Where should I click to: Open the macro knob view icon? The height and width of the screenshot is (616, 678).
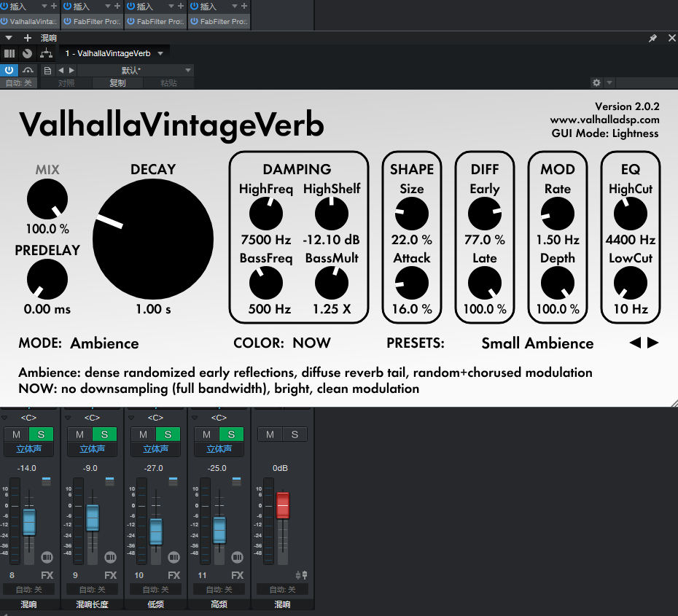(27, 54)
